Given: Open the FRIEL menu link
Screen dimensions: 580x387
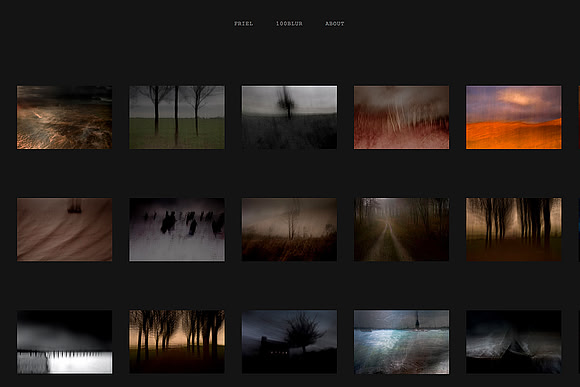Looking at the screenshot, I should [243, 24].
